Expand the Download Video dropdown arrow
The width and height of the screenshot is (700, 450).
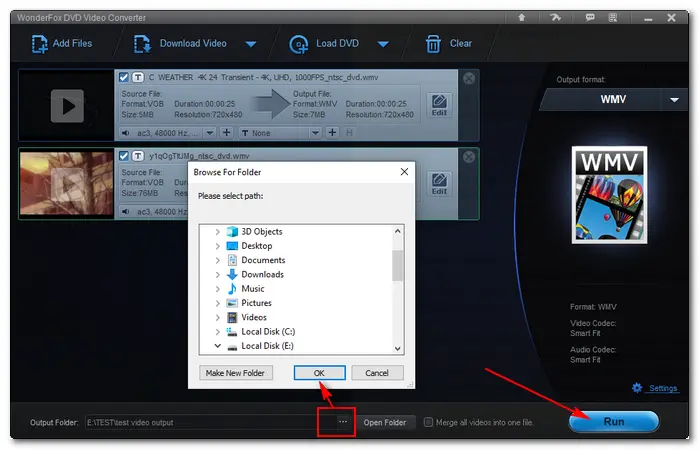pos(251,44)
